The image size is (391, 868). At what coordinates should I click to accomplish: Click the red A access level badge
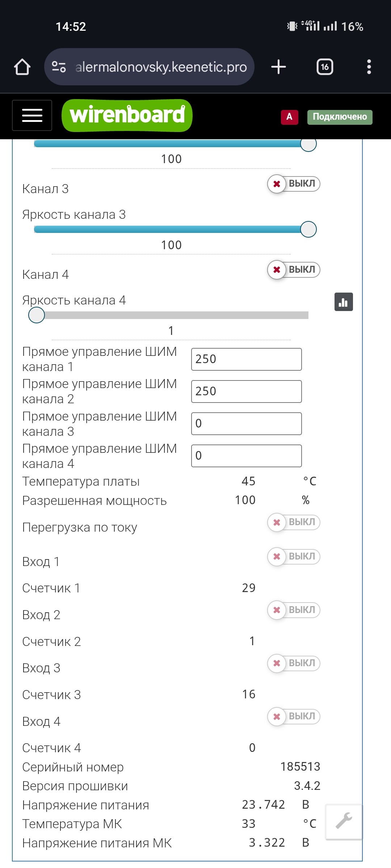pyautogui.click(x=289, y=117)
